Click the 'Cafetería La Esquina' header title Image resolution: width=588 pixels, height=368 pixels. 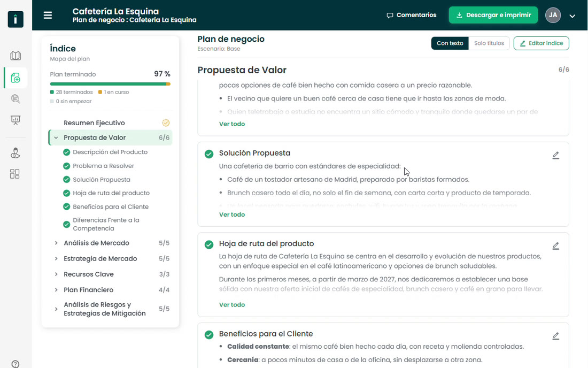[115, 11]
